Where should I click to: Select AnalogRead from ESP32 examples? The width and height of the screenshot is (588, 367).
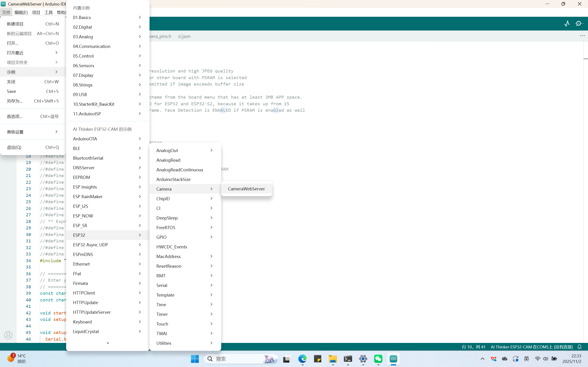[x=168, y=160]
